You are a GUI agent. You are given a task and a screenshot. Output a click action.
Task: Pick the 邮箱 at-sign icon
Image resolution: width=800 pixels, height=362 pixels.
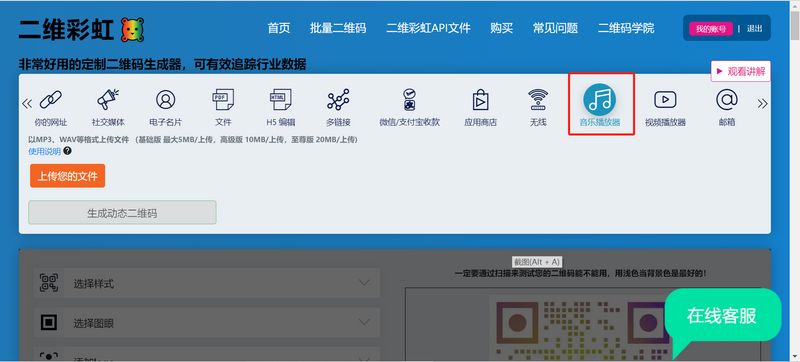727,99
